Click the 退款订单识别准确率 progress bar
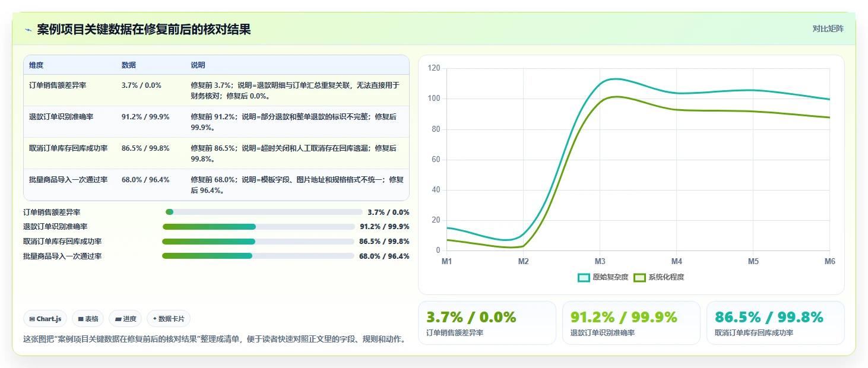This screenshot has width=868, height=368. pos(259,227)
